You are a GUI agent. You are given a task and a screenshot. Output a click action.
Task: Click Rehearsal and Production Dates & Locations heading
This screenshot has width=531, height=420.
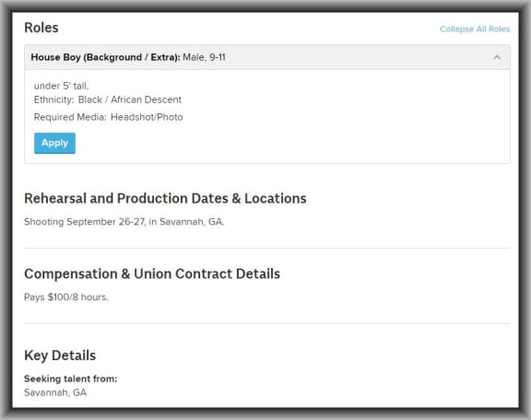[165, 199]
